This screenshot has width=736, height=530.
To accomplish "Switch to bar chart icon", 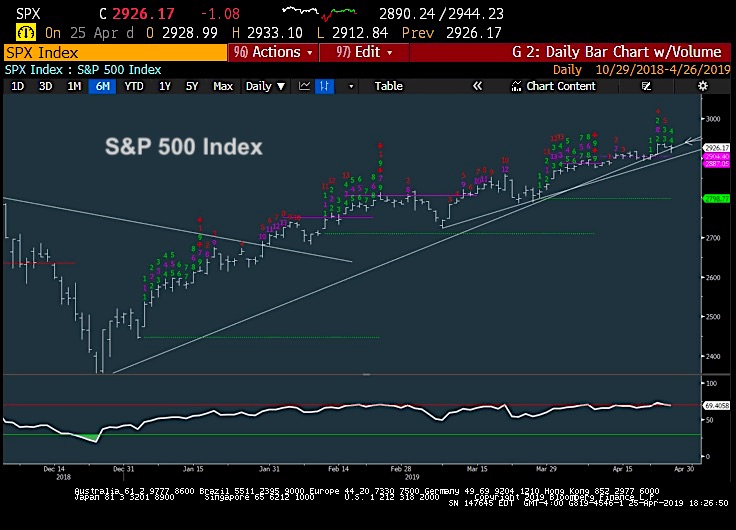I will pyautogui.click(x=324, y=86).
